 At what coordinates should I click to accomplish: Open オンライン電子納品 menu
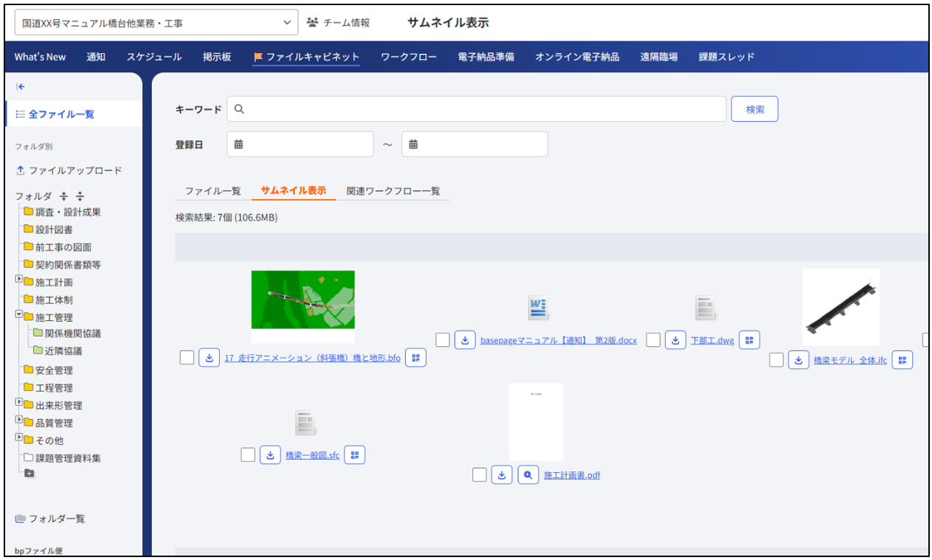[577, 57]
